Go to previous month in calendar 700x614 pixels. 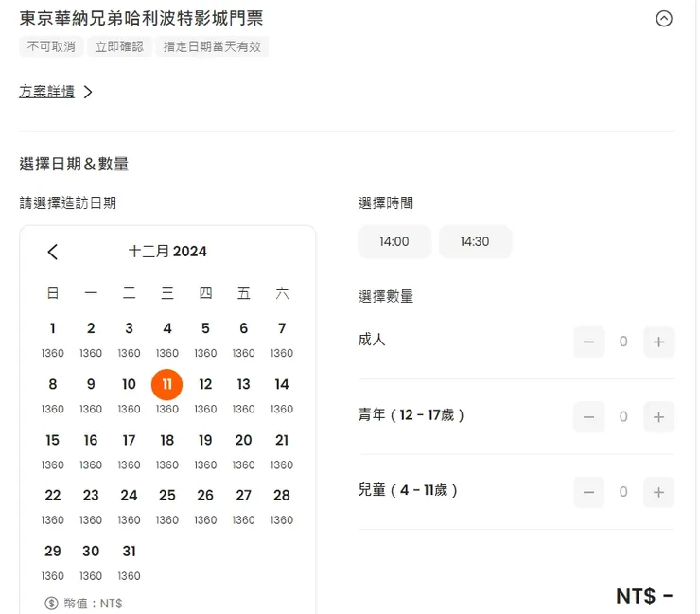pos(53,252)
